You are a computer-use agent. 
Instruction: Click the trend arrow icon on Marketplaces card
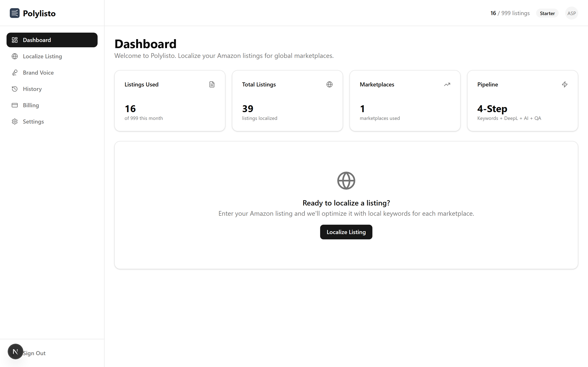pyautogui.click(x=447, y=84)
